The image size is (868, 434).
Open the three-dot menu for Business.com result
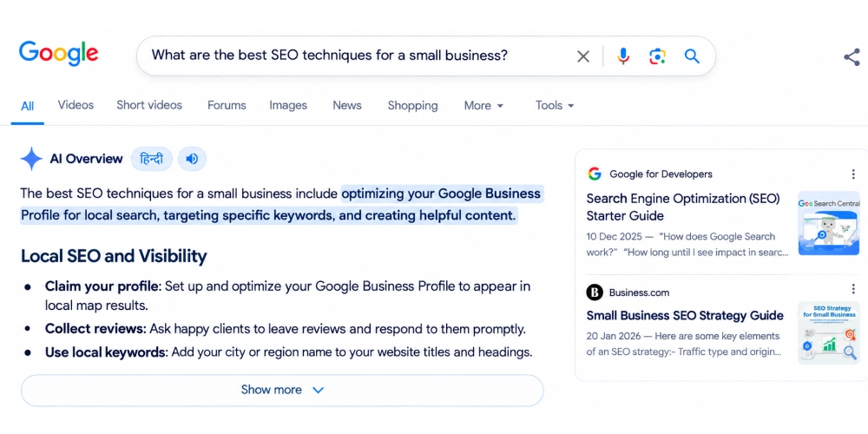pos(853,288)
